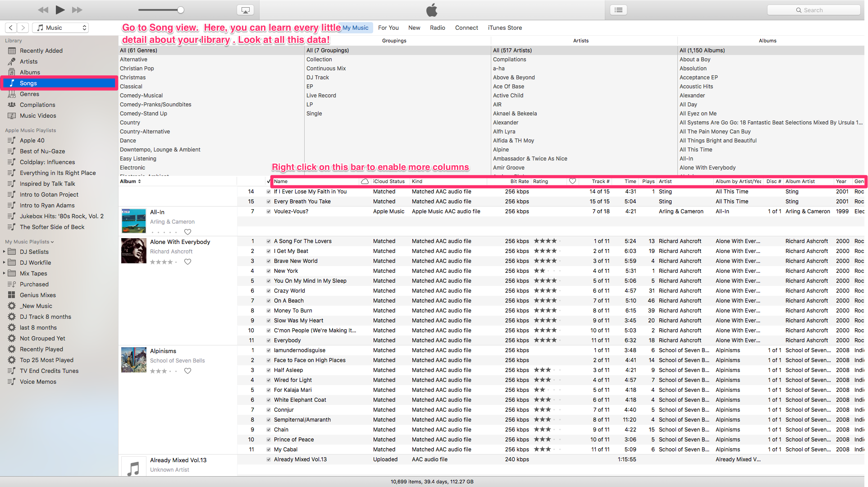Set star rating for New York song
The width and height of the screenshot is (868, 487).
(x=548, y=271)
